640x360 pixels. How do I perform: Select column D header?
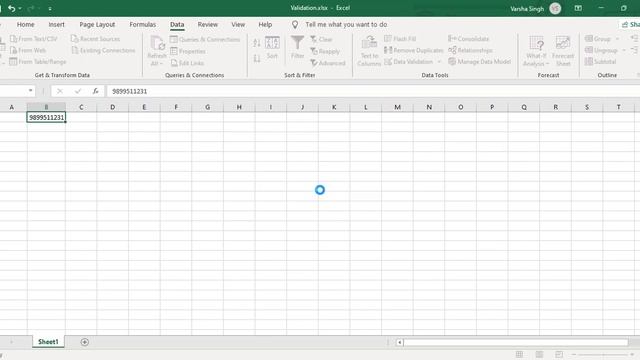tap(112, 107)
